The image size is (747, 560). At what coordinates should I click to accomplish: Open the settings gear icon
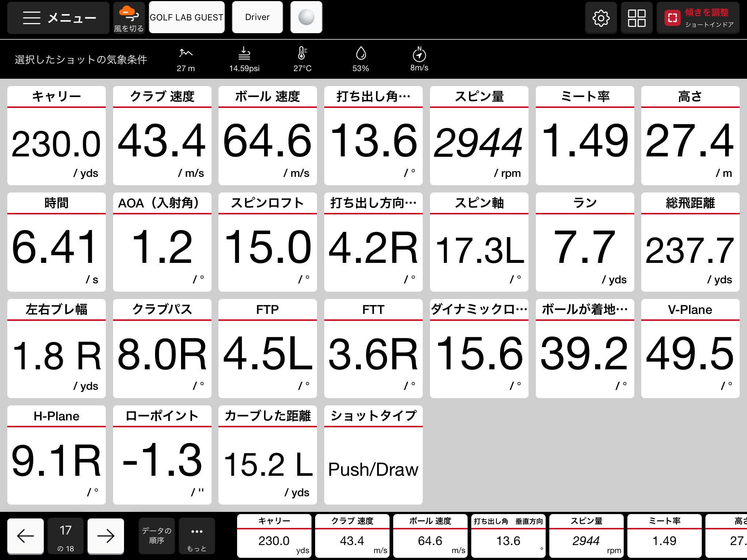[x=601, y=18]
